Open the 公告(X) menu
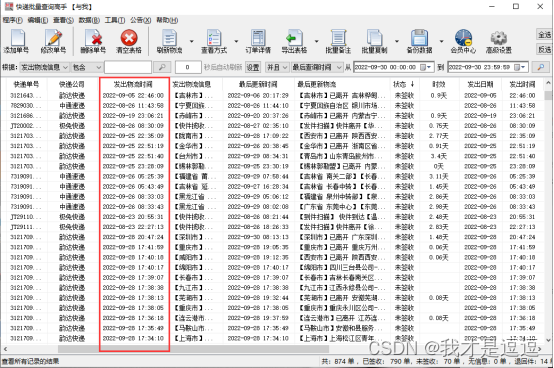The width and height of the screenshot is (554, 368). [x=141, y=20]
